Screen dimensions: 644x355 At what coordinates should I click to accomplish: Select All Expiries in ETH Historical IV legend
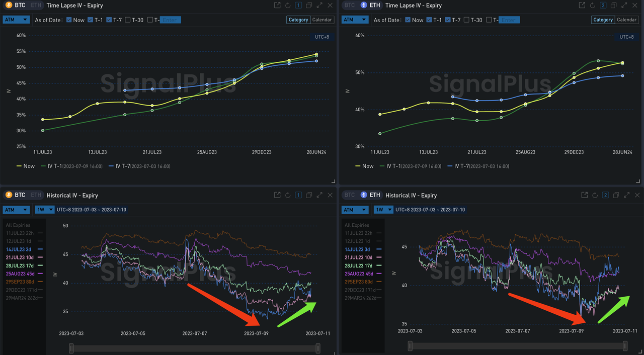(x=357, y=225)
